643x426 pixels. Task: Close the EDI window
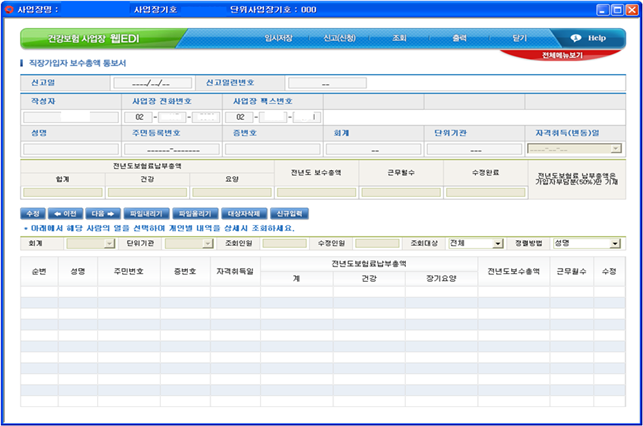click(x=632, y=10)
